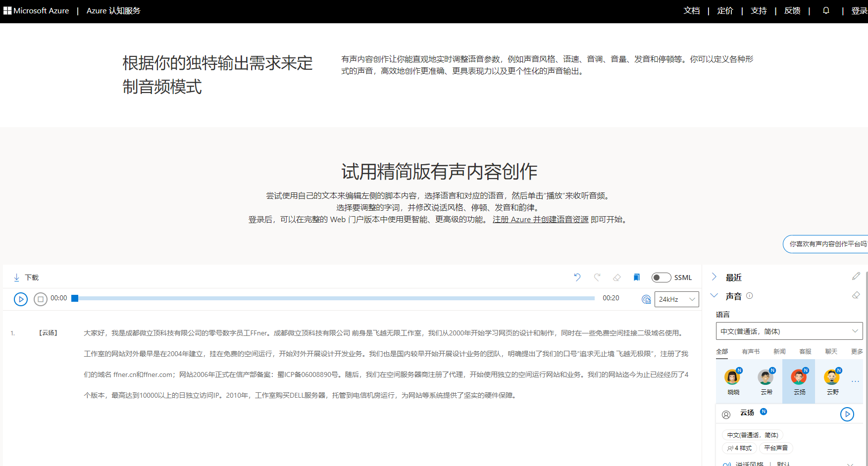Click the 你喜欢有声内容创作平台吗 feedback button

pos(825,244)
